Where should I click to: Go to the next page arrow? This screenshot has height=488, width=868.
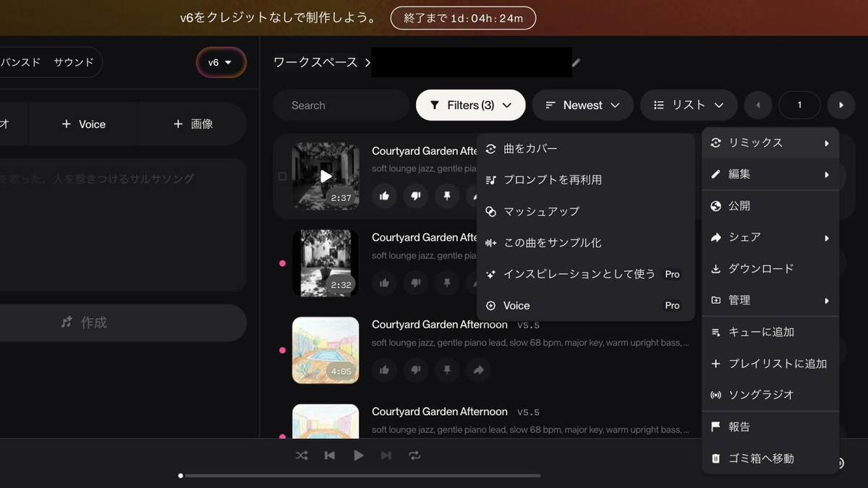(x=841, y=106)
